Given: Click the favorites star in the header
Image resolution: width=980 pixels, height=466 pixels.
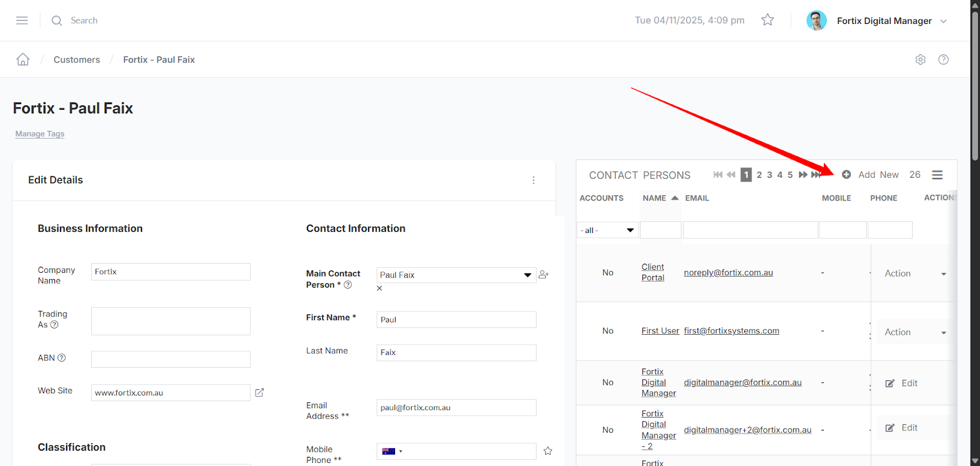Looking at the screenshot, I should click(x=767, y=20).
